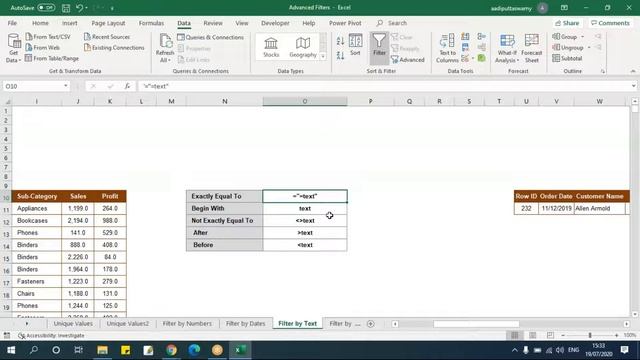This screenshot has width=640, height=360.
Task: Open the Ungroup dropdown
Action: tap(571, 47)
